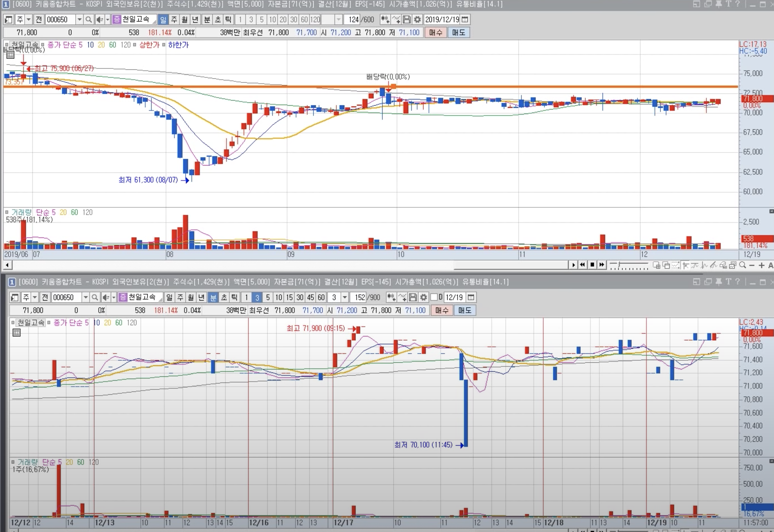Viewport: 774px width, 532px height.
Task: Click the magnifier zoom icon on top chart scrollbar
Action: 742,265
